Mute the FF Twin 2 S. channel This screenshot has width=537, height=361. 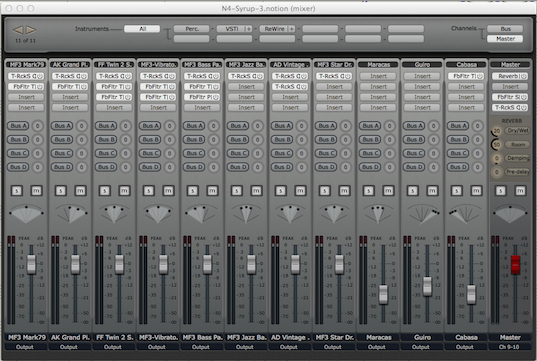point(124,190)
